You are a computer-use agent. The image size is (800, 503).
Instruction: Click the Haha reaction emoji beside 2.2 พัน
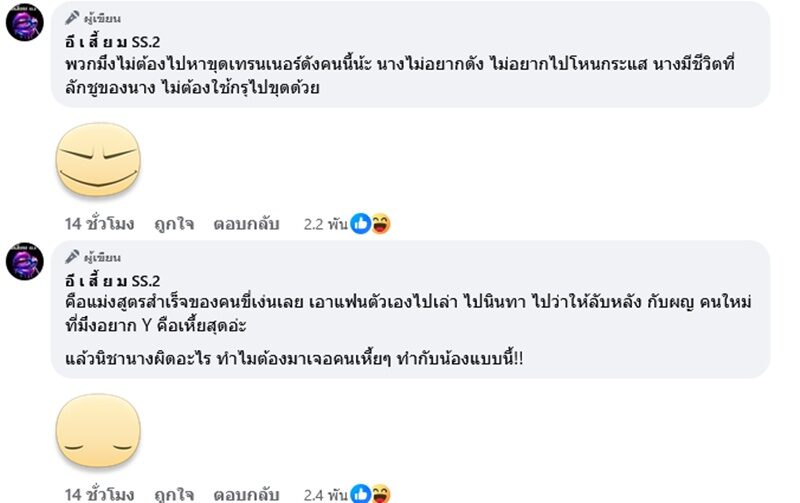pyautogui.click(x=380, y=224)
